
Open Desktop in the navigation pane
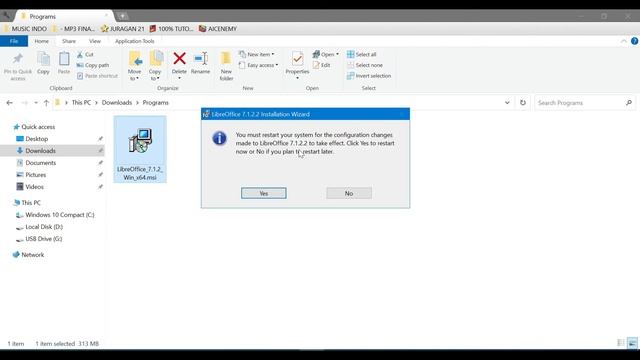coord(37,139)
